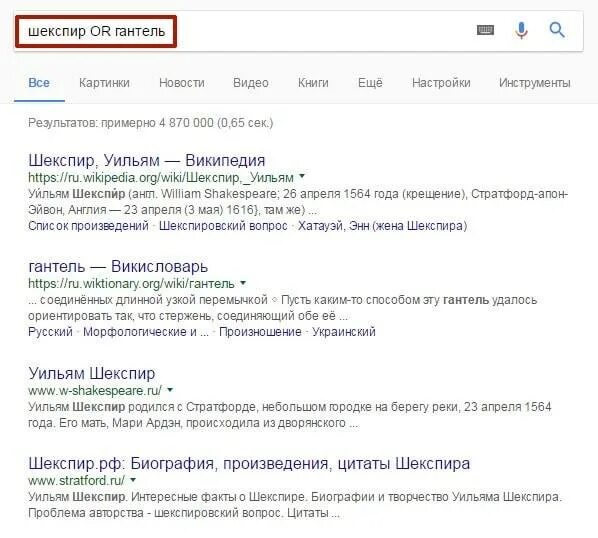Click URL text www.w-shakespeare.ru/
The image size is (598, 538).
[x=95, y=390]
